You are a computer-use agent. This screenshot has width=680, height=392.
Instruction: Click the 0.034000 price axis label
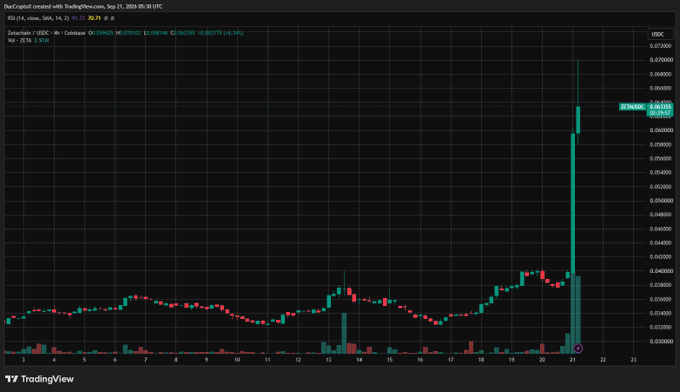pyautogui.click(x=660, y=313)
